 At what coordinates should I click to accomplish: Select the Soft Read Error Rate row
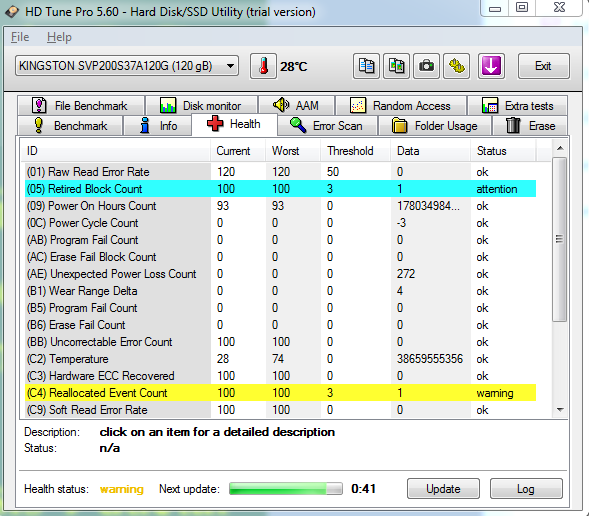pos(281,410)
